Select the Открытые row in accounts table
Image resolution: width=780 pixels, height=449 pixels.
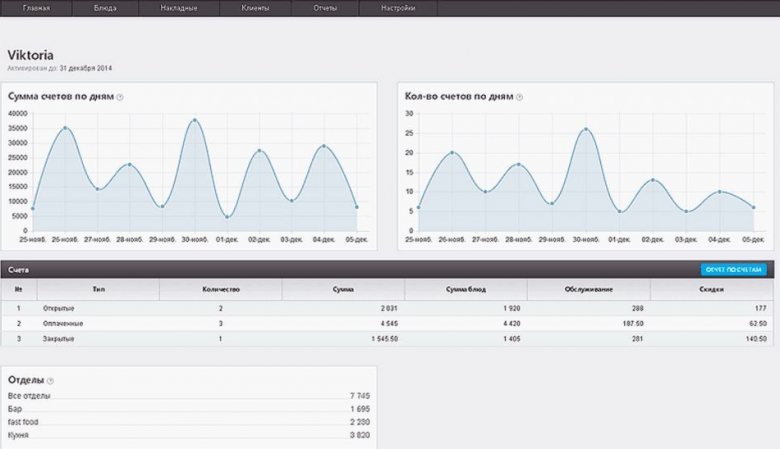(387, 308)
